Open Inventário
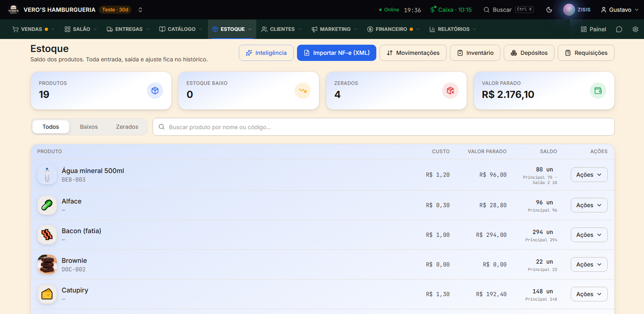Image resolution: width=644 pixels, height=314 pixels. click(x=475, y=53)
